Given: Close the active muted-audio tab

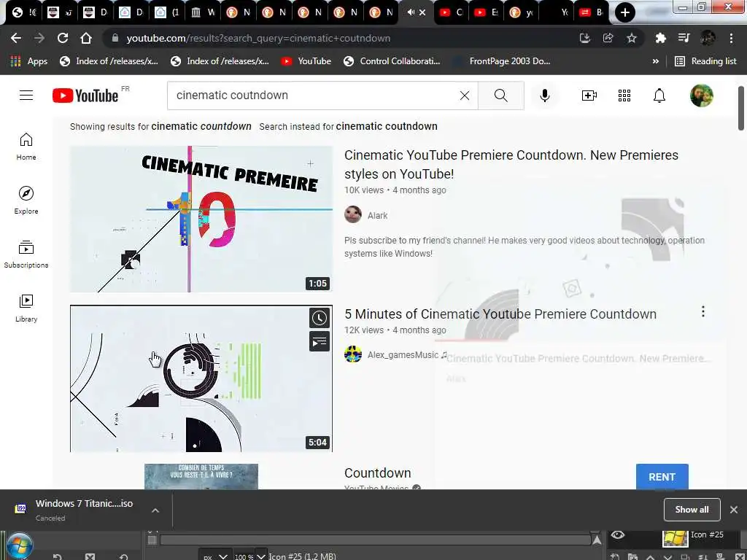Looking at the screenshot, I should pos(422,12).
